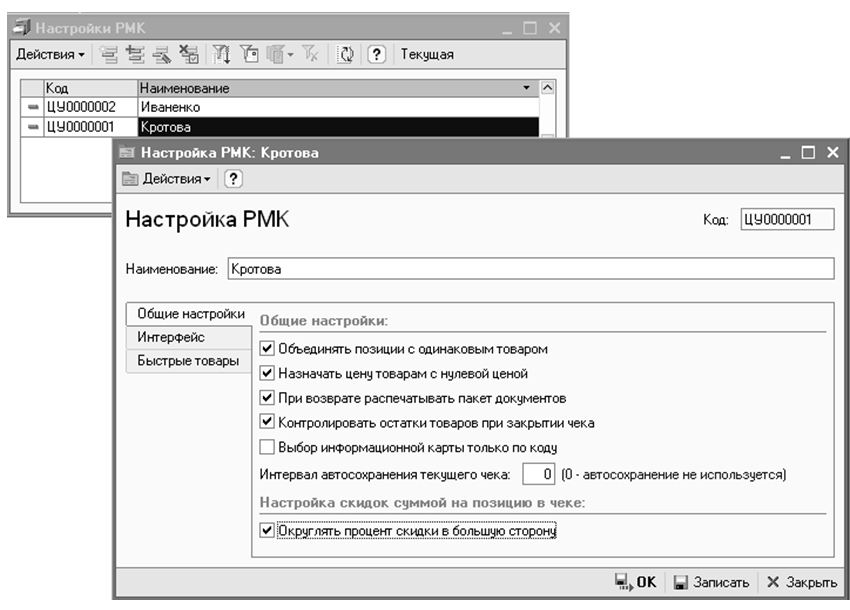Click the refresh list icon
The width and height of the screenshot is (850, 610).
(x=345, y=54)
